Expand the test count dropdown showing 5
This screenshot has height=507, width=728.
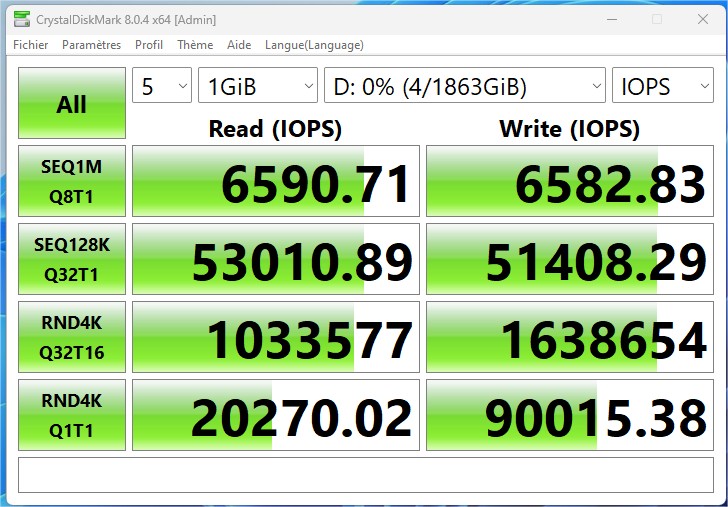tap(162, 85)
